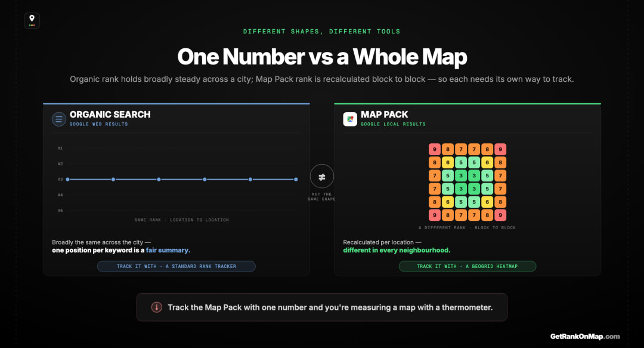
Task: Click the 'GOOGLE WEB RESULTS' label
Action: pos(98,124)
